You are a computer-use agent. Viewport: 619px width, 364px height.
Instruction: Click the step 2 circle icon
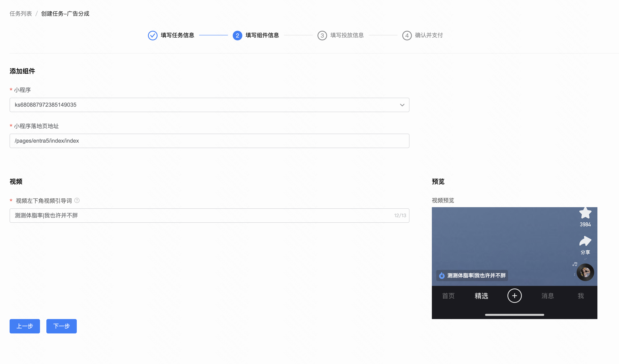click(237, 35)
